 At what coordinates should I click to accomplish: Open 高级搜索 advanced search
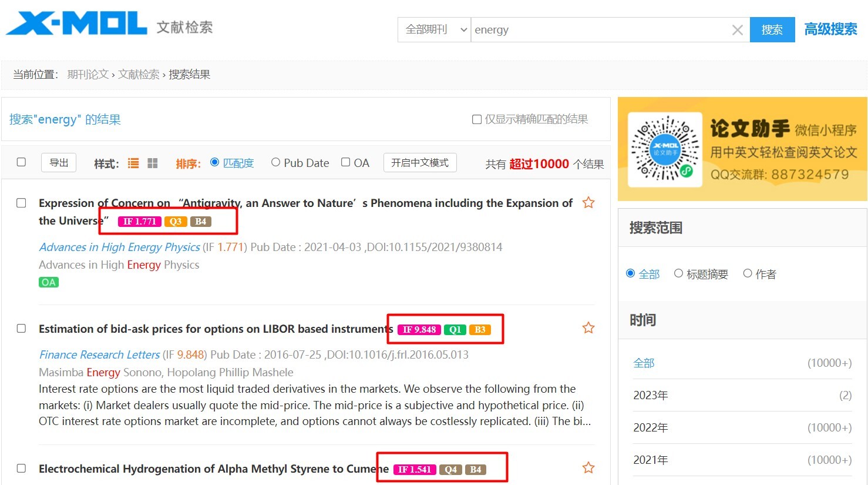pos(831,29)
